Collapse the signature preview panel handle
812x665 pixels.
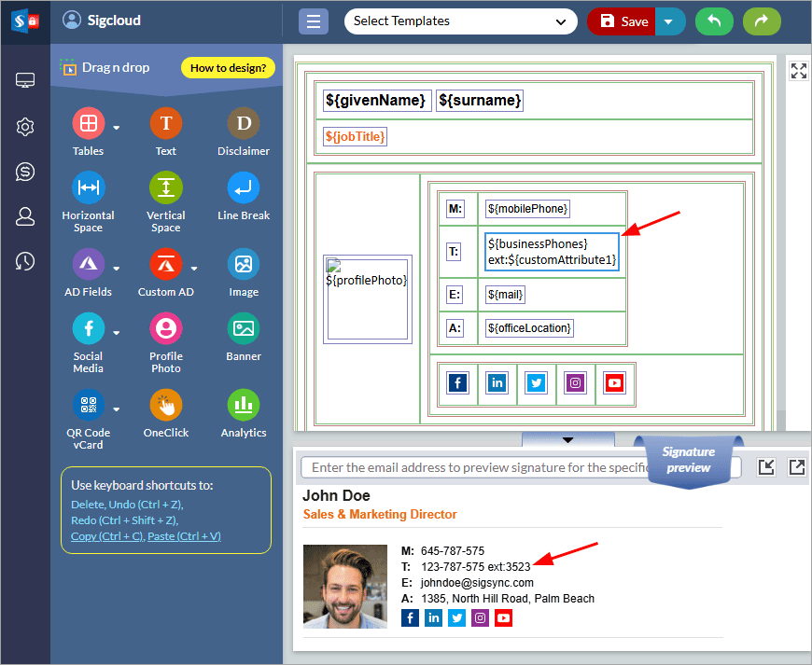(x=567, y=440)
